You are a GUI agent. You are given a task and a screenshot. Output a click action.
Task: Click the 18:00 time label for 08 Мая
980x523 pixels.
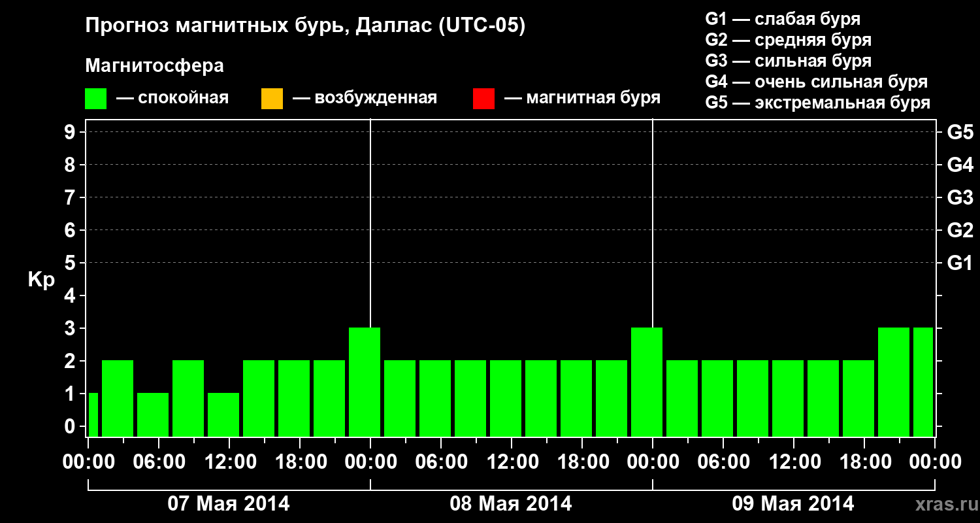click(x=582, y=462)
